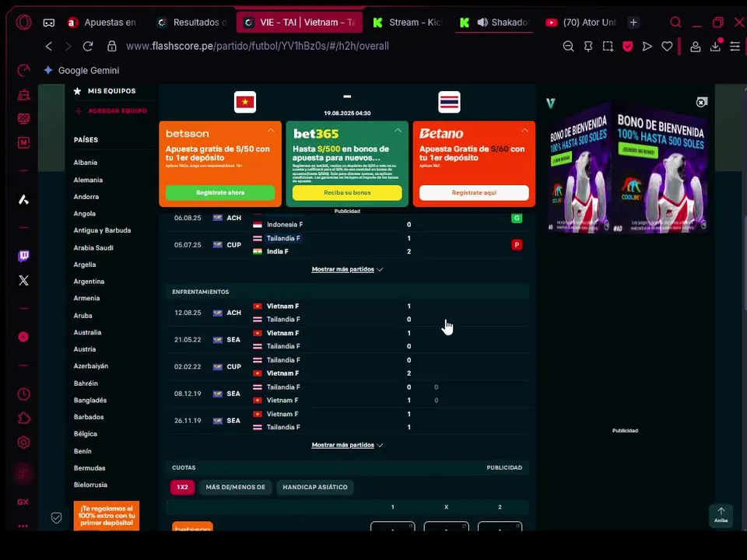Open the settings gear in sidebar
747x560 pixels.
[x=23, y=443]
